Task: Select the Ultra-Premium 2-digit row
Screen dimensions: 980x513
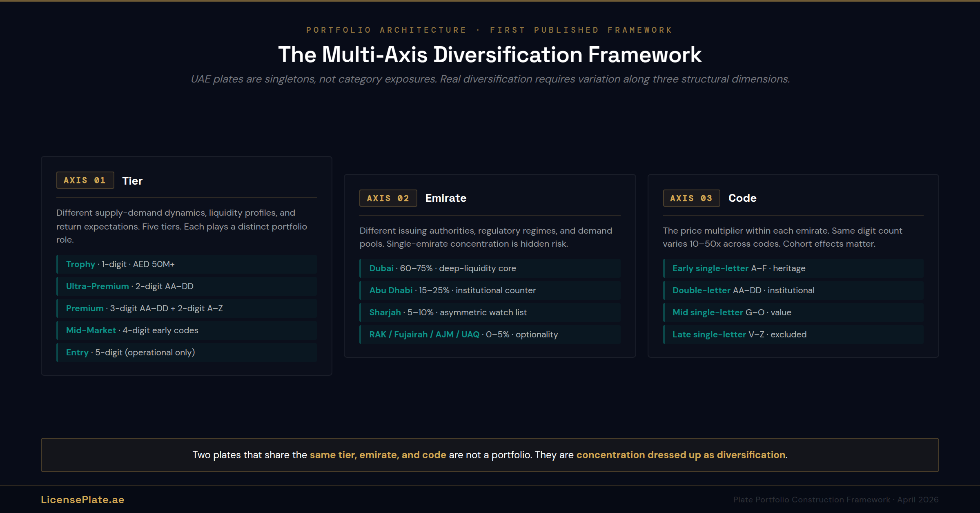Action: coord(187,286)
